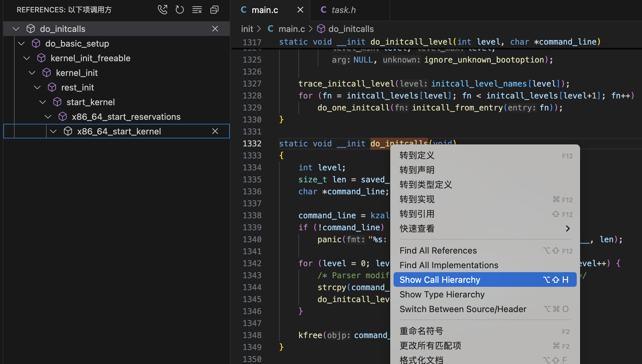642x364 pixels.
Task: Toggle incoming/outgoing calls phone icon
Action: pyautogui.click(x=162, y=10)
